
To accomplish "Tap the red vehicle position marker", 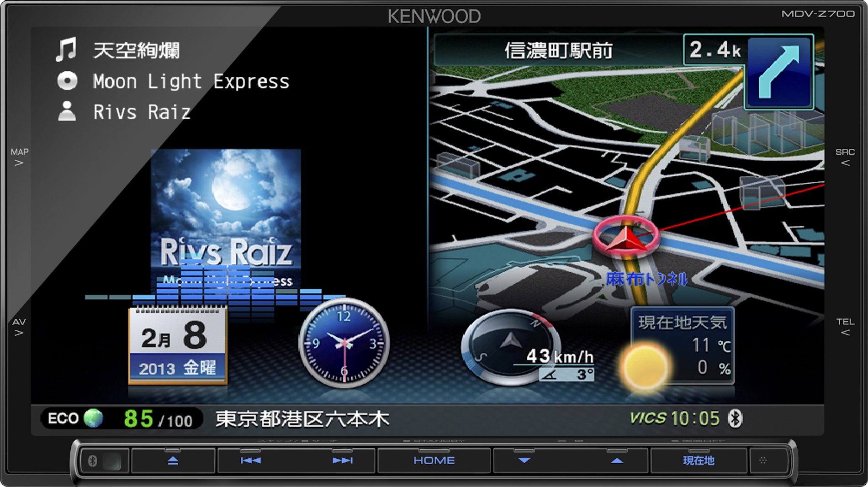I will click(626, 236).
